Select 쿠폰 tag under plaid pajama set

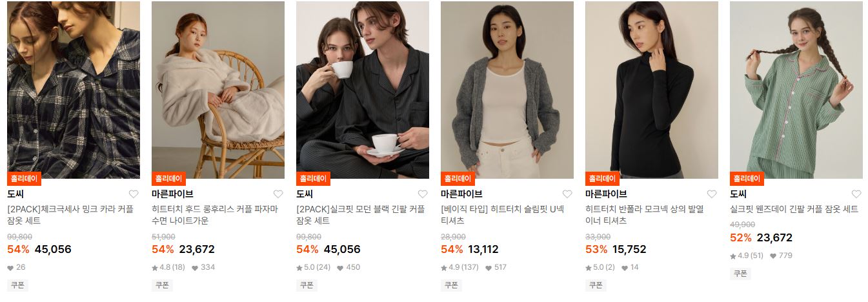[17, 285]
